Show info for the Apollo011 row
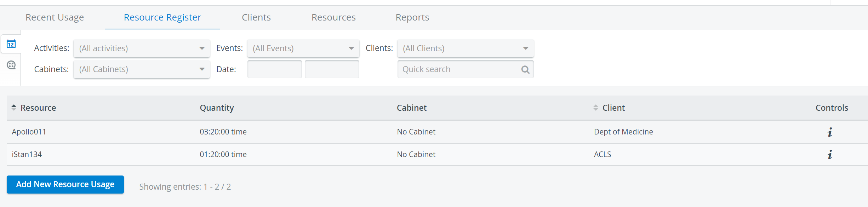This screenshot has height=207, width=868. point(830,132)
